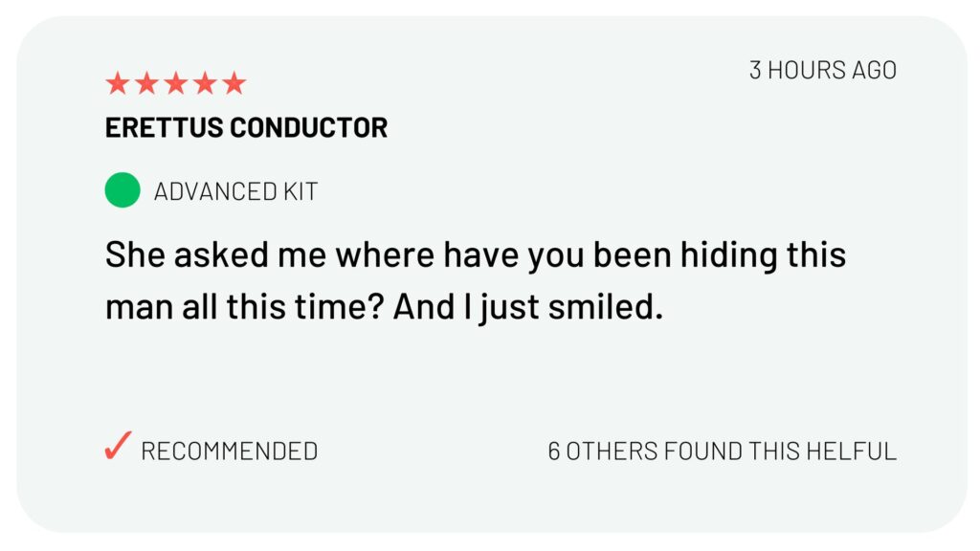Click the fourth red rating star

point(205,84)
